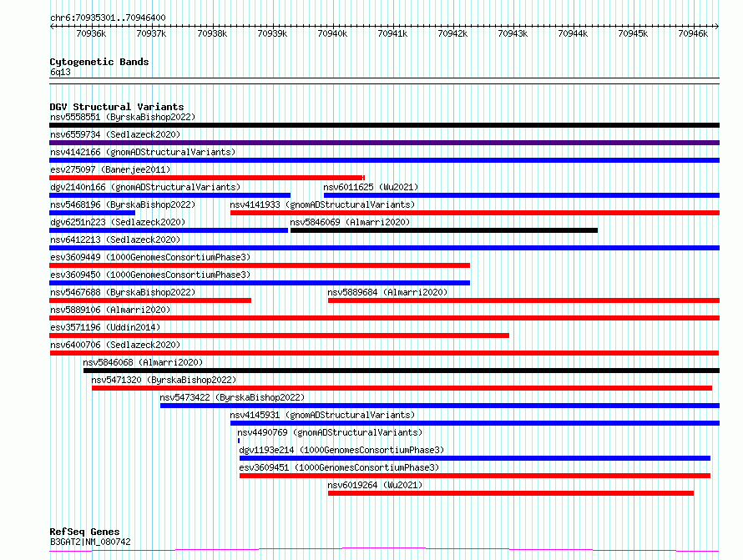Click the B3GAT2|NM_080742 gene label
Viewport: 743px width, 560px height.
90,542
